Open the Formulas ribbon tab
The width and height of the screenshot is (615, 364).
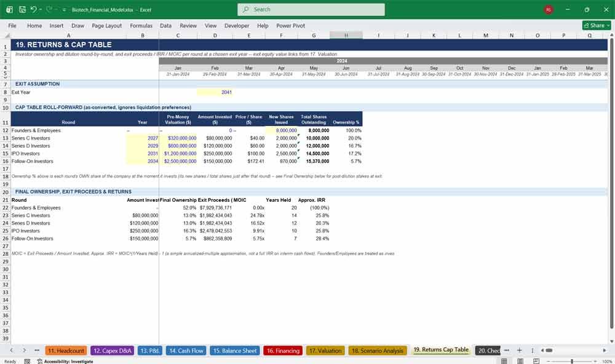click(x=141, y=25)
